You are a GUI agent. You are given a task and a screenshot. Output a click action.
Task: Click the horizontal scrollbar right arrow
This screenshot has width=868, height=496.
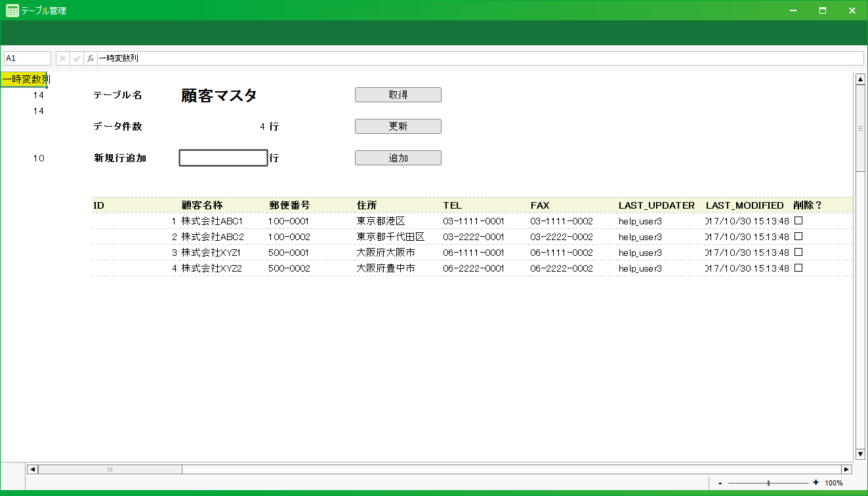[846, 469]
